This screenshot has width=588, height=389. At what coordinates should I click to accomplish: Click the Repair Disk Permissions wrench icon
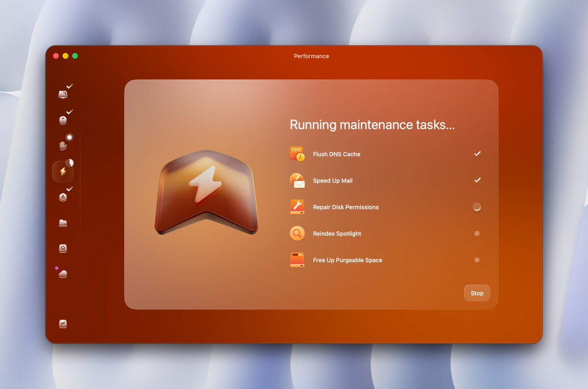pos(297,207)
